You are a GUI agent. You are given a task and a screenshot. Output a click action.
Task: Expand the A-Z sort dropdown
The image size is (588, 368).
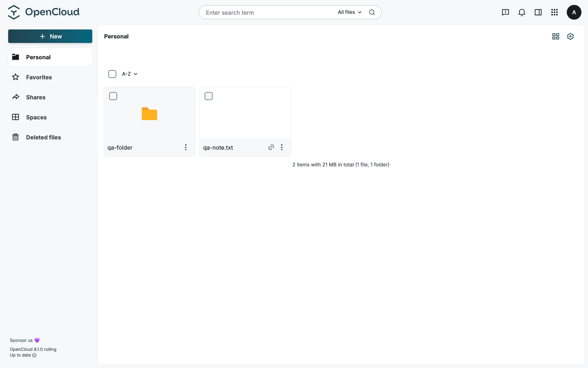[x=130, y=74]
